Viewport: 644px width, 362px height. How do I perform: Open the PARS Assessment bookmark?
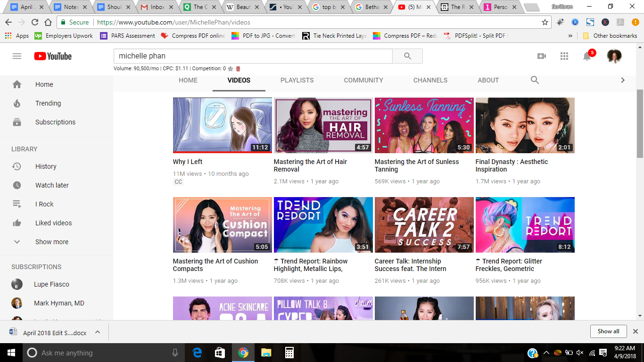[127, 36]
